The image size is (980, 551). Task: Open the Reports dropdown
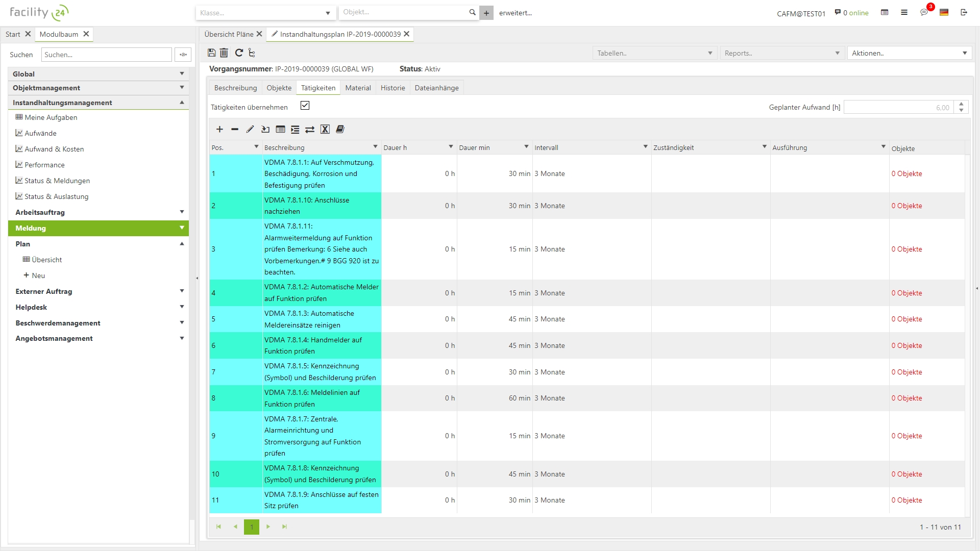coord(781,53)
